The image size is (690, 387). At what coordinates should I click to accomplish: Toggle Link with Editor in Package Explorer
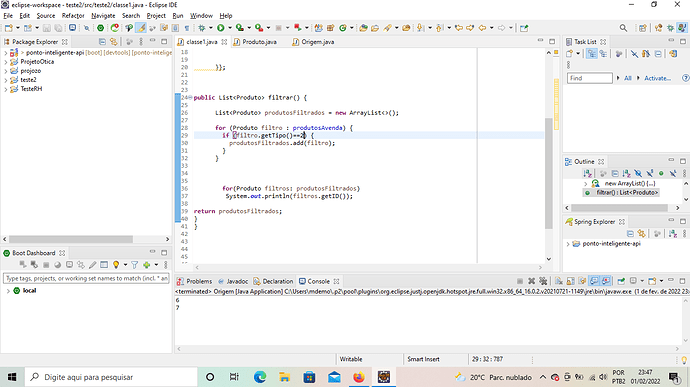(x=114, y=42)
